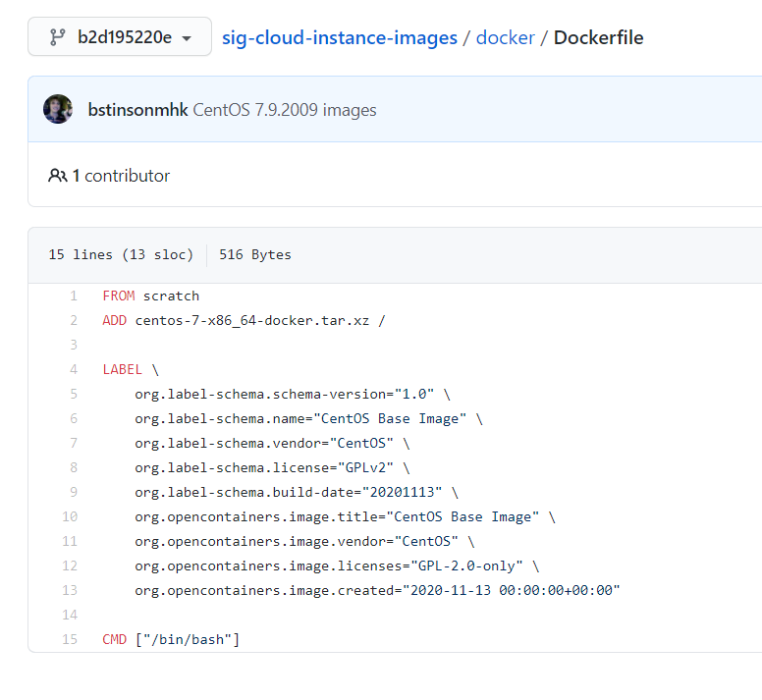Click the 15 lines (13 sloc) text
The width and height of the screenshot is (762, 700).
(121, 254)
